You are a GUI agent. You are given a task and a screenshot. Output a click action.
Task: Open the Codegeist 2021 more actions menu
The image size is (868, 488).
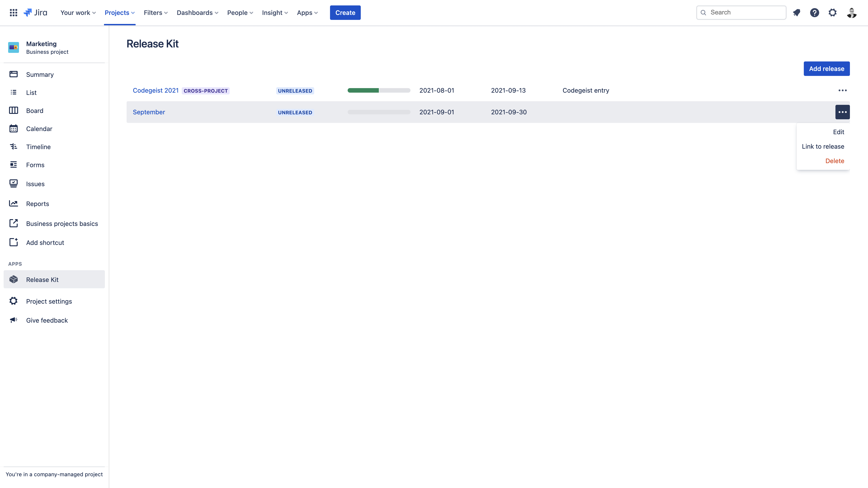(842, 90)
